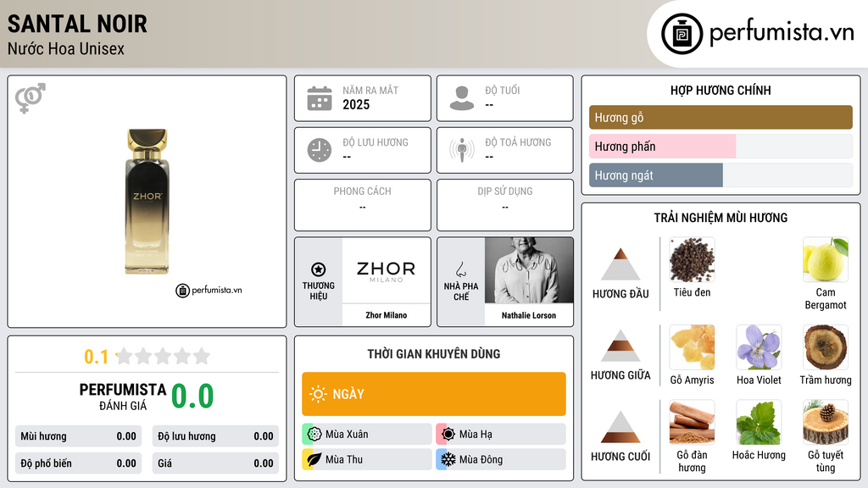Click the Hương cuối pyramid icon
Screen dimensions: 868x488
620,427
